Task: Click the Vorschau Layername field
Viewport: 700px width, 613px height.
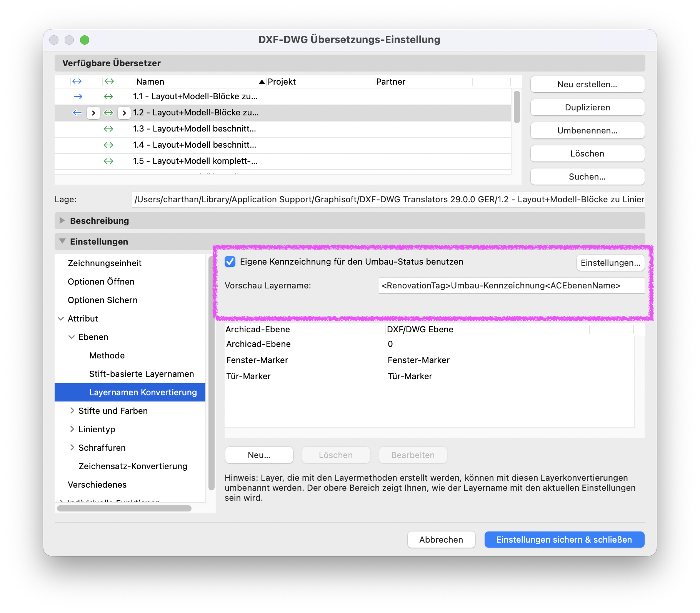Action: click(512, 285)
